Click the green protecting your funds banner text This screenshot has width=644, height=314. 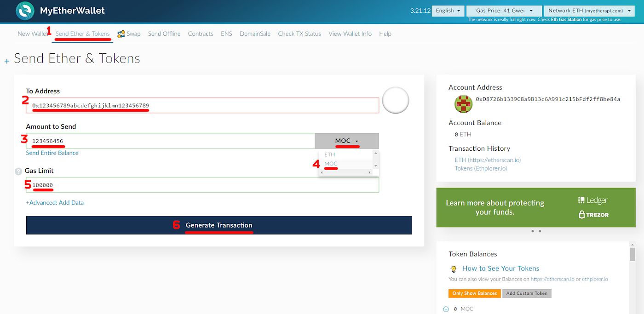(x=495, y=207)
